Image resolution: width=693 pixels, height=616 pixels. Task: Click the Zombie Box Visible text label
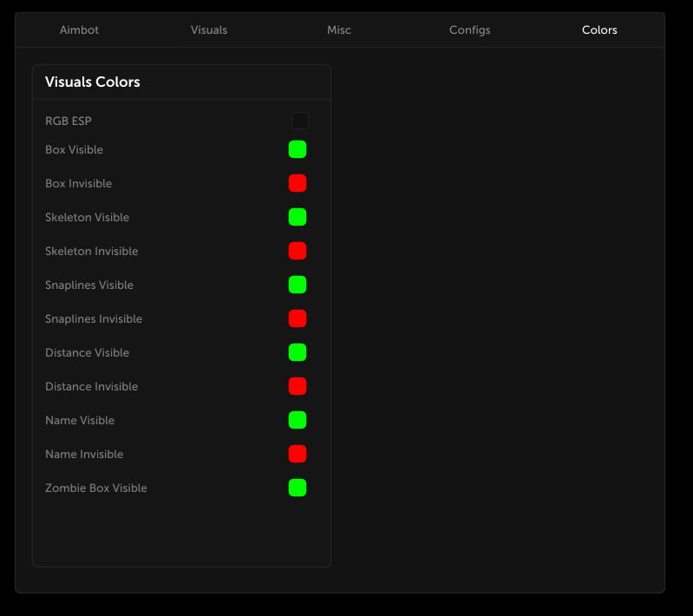[96, 488]
